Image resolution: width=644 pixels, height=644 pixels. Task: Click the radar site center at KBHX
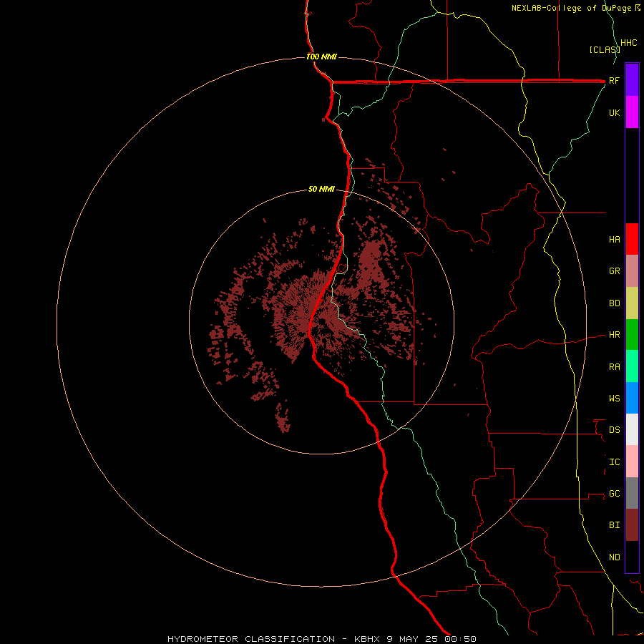321,321
